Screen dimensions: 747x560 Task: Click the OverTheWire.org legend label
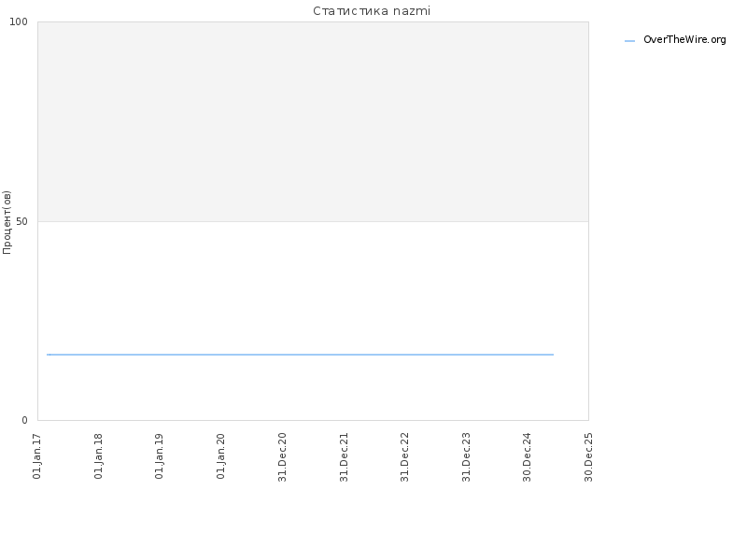[684, 40]
